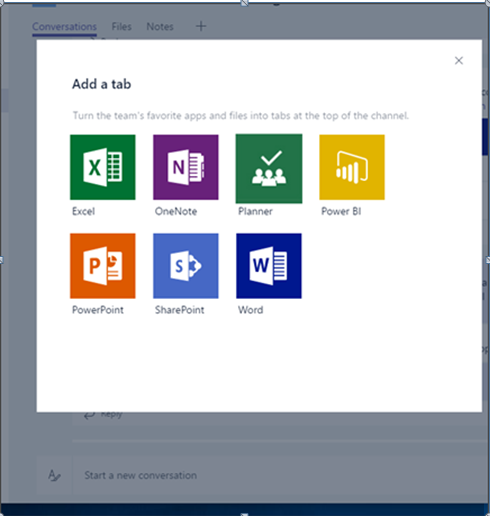Click the OneNote label text
490x516 pixels.
click(x=176, y=211)
